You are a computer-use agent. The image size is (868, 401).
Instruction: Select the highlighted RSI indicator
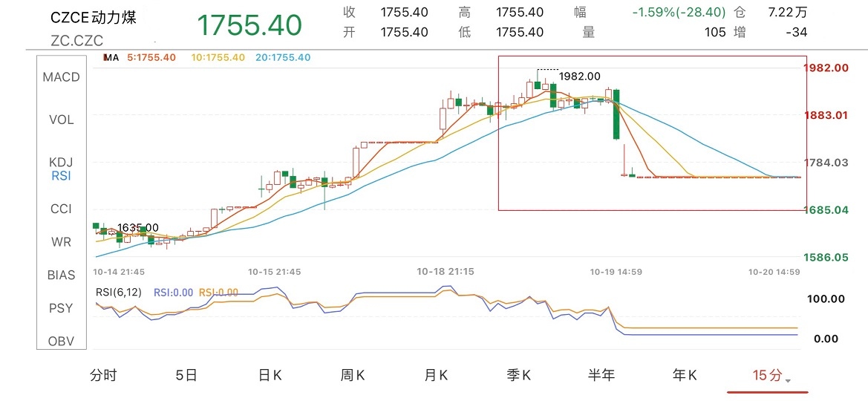tap(61, 176)
